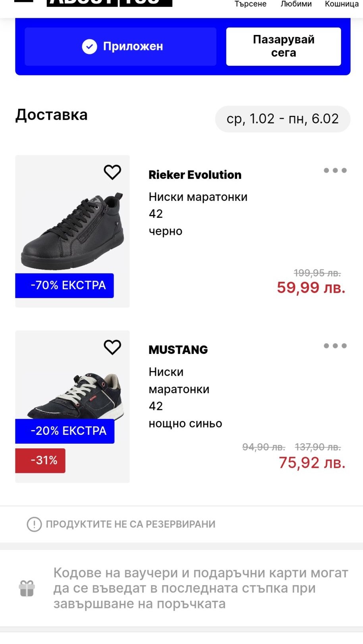Tap the heart icon on the MUSTANG sneakers

(112, 347)
